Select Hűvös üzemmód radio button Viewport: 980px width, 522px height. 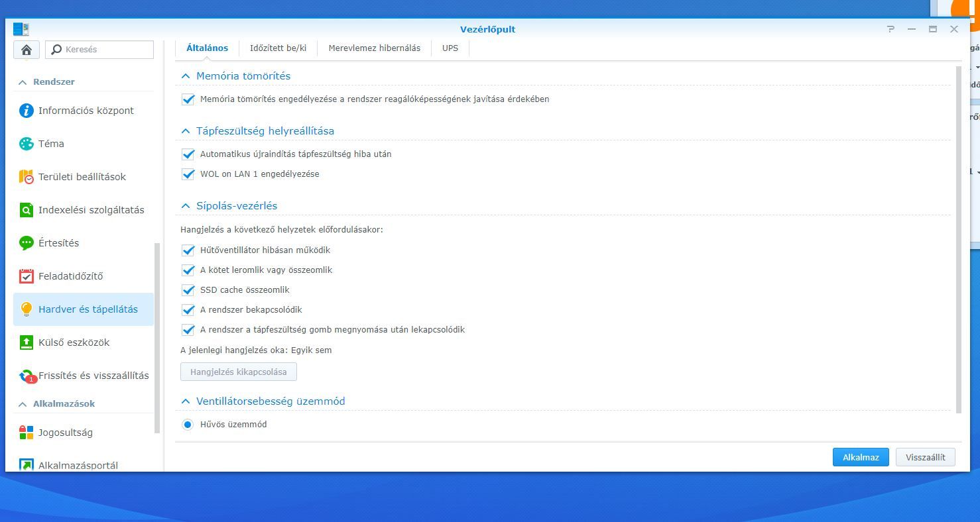[188, 425]
